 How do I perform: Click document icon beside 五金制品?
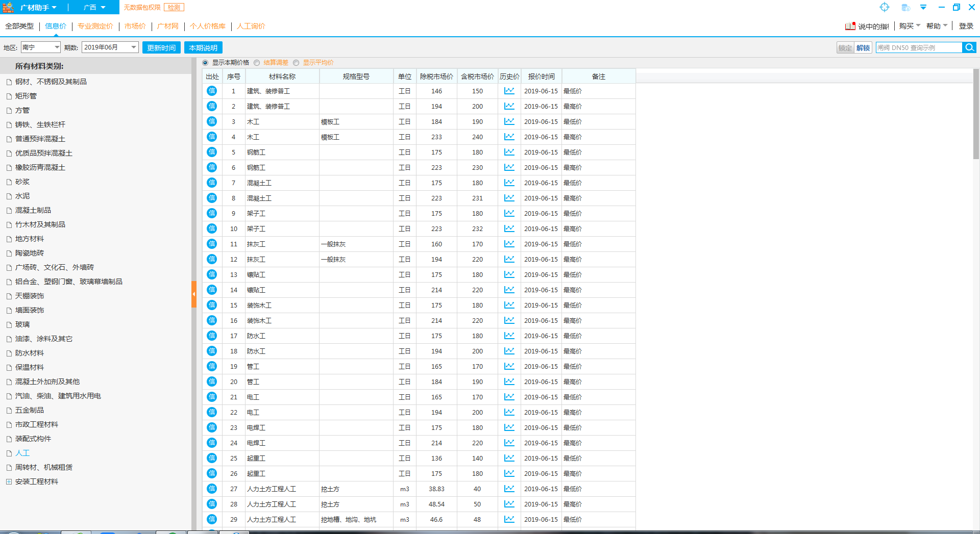click(x=9, y=410)
